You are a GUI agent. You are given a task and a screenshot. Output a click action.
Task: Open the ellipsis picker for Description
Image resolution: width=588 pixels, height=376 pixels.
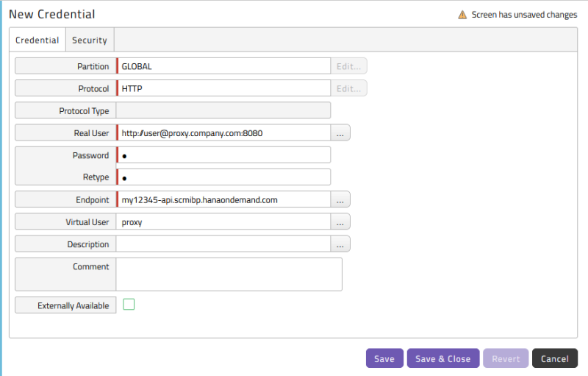pyautogui.click(x=340, y=244)
